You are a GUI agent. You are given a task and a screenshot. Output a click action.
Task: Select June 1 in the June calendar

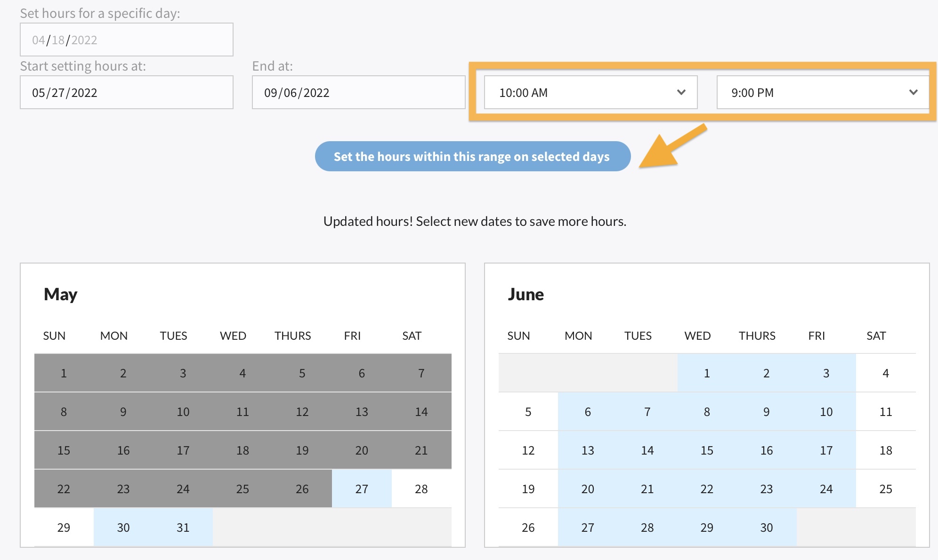click(707, 373)
